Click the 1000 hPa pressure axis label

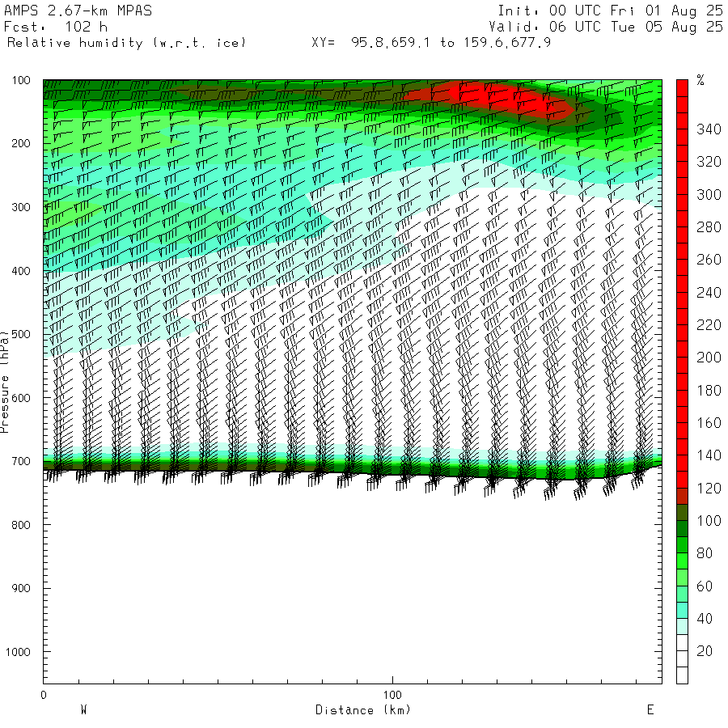[x=18, y=652]
